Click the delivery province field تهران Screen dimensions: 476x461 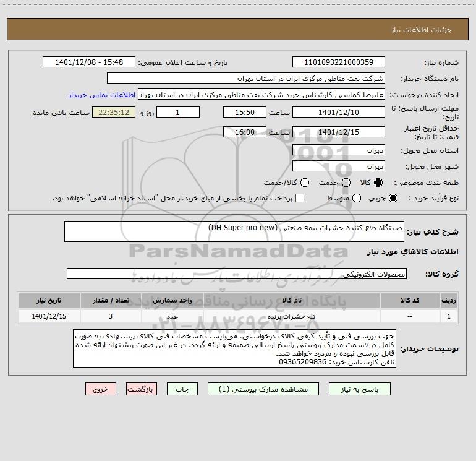[x=339, y=150]
